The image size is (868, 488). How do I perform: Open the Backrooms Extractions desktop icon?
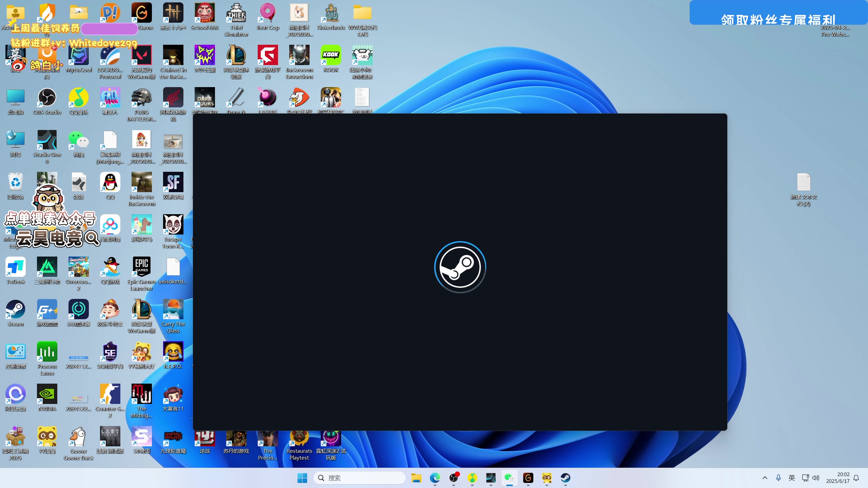coord(299,62)
